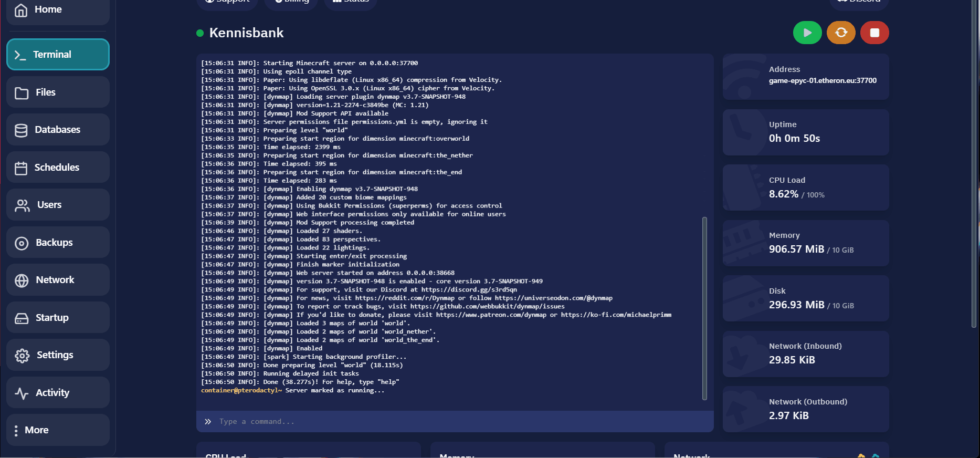Start the server with green play button
The width and height of the screenshot is (980, 458).
point(807,33)
